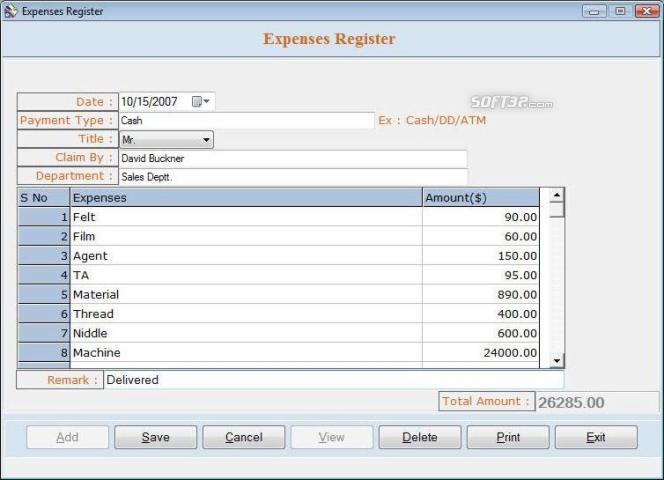The width and height of the screenshot is (664, 480).
Task: Click the amount cell 150.00
Action: [x=481, y=256]
